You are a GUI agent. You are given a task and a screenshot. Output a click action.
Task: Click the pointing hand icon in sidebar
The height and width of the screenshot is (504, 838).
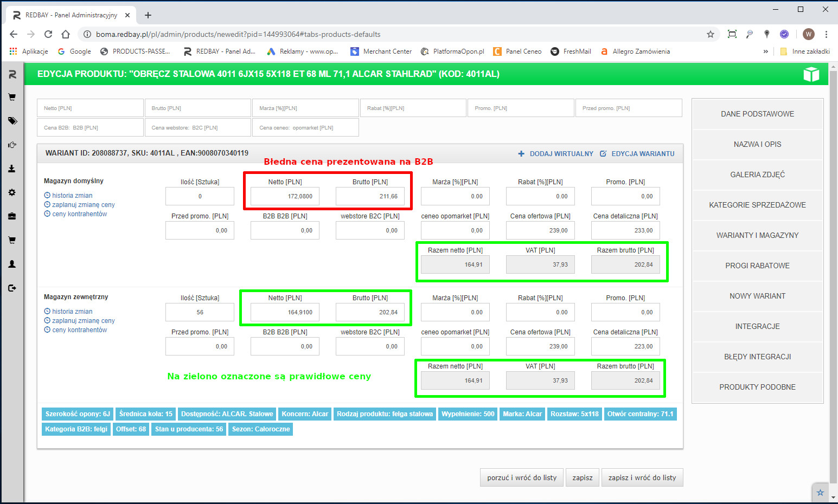12,145
